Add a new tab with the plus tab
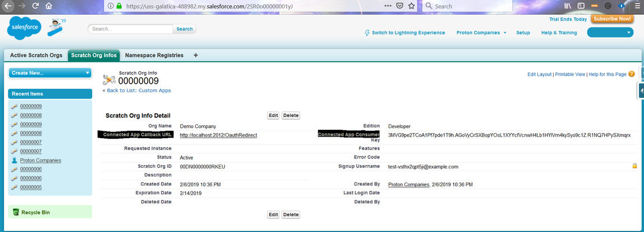The width and height of the screenshot is (644, 232). (x=195, y=55)
